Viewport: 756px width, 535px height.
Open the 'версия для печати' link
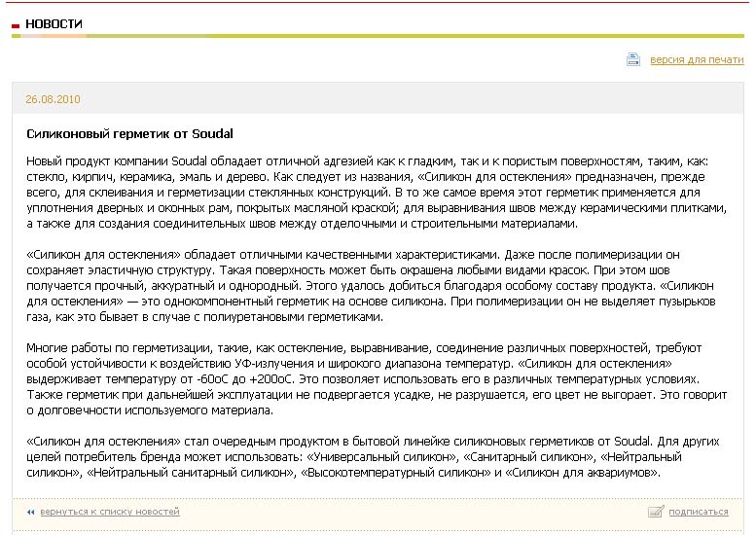click(697, 59)
